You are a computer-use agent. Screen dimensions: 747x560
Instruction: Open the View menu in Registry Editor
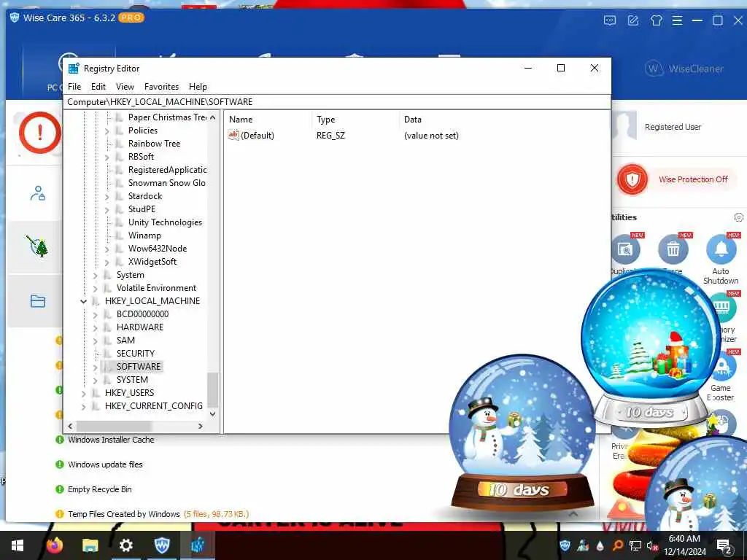click(125, 87)
